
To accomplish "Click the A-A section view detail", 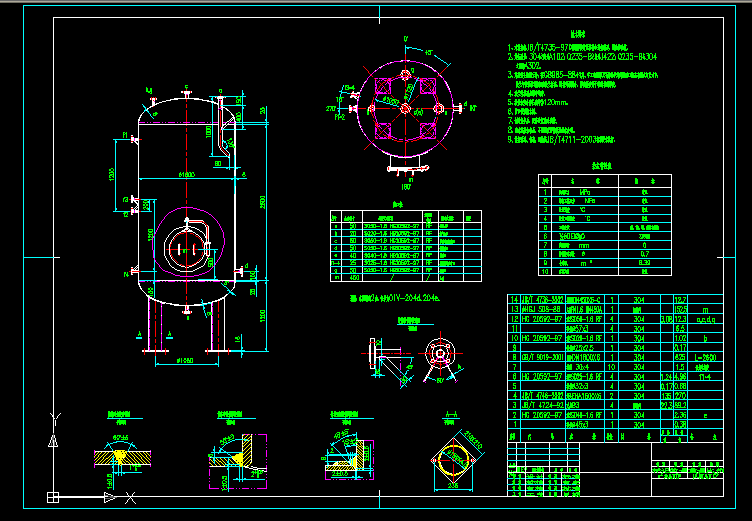I will (x=456, y=461).
